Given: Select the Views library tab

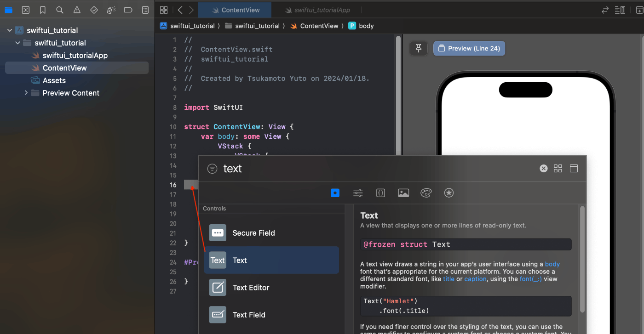Looking at the screenshot, I should (x=335, y=193).
